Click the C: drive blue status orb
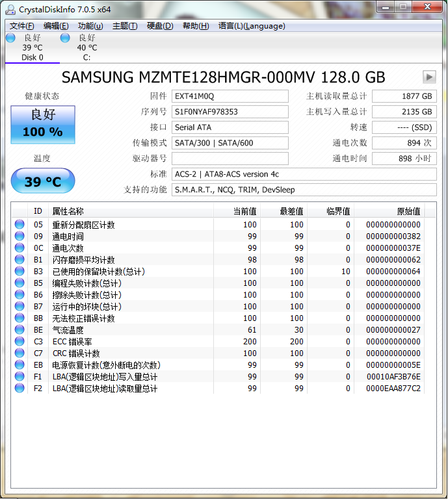448x499 pixels. (65, 38)
